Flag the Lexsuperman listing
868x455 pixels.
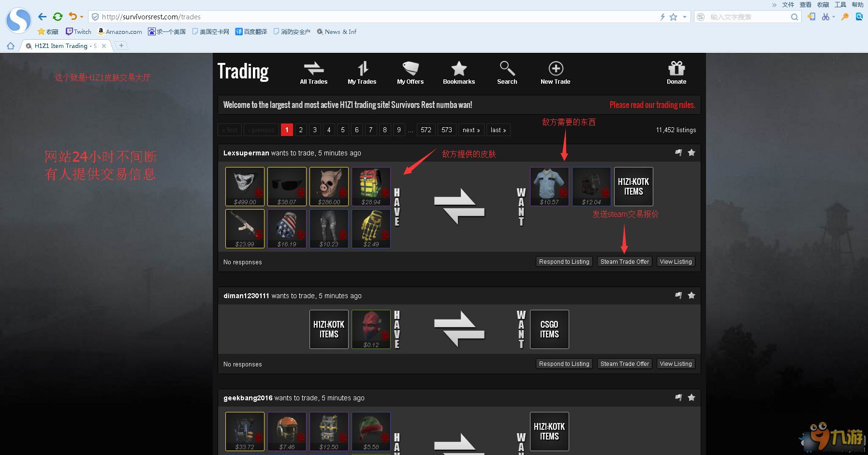678,153
